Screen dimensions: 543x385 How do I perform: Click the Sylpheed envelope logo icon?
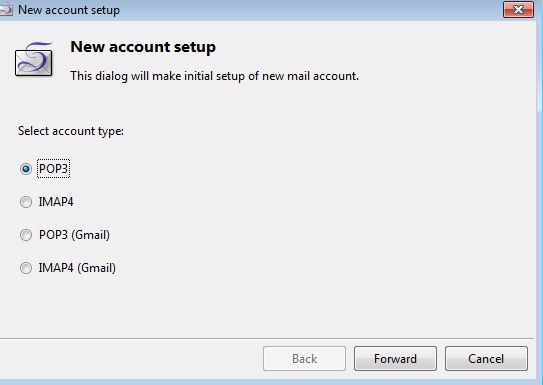34,59
